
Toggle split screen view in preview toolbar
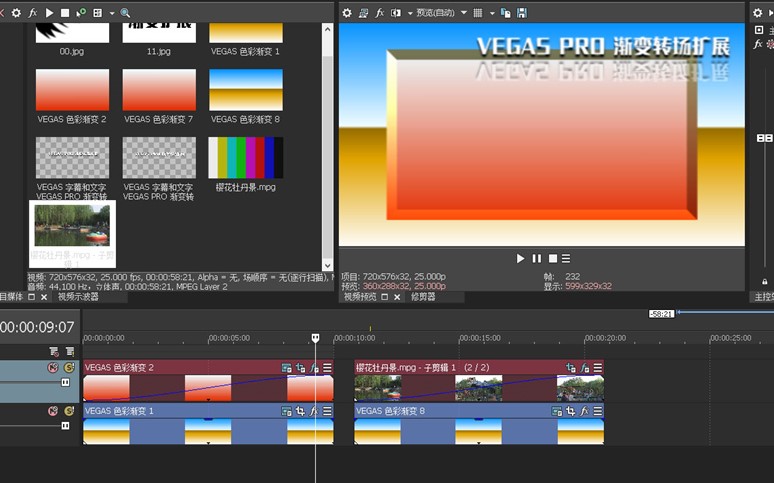[x=396, y=13]
